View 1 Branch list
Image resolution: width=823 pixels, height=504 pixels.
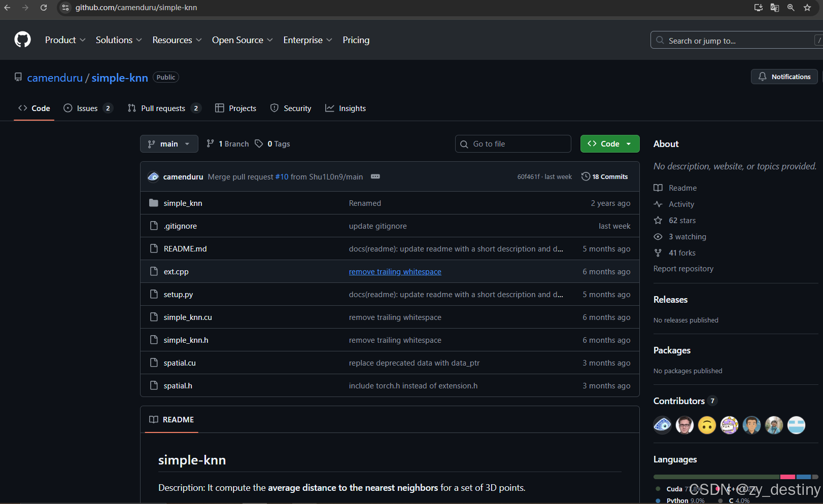point(228,144)
